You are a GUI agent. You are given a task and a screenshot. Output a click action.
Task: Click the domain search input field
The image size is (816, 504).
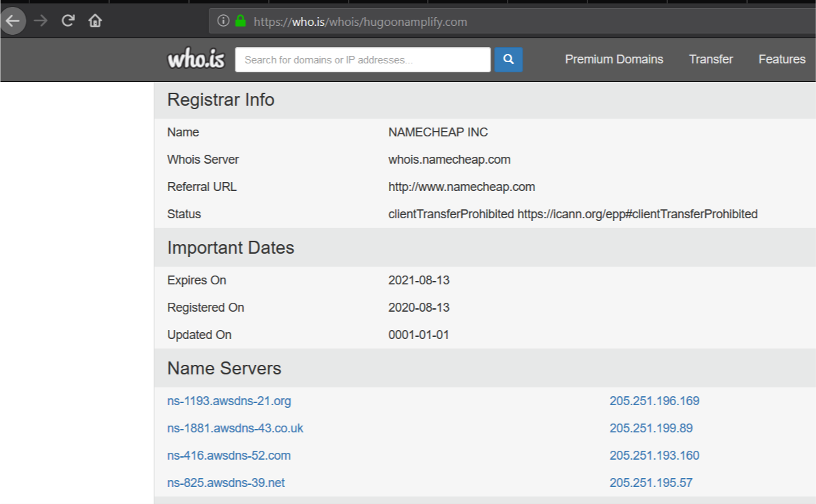pos(362,59)
